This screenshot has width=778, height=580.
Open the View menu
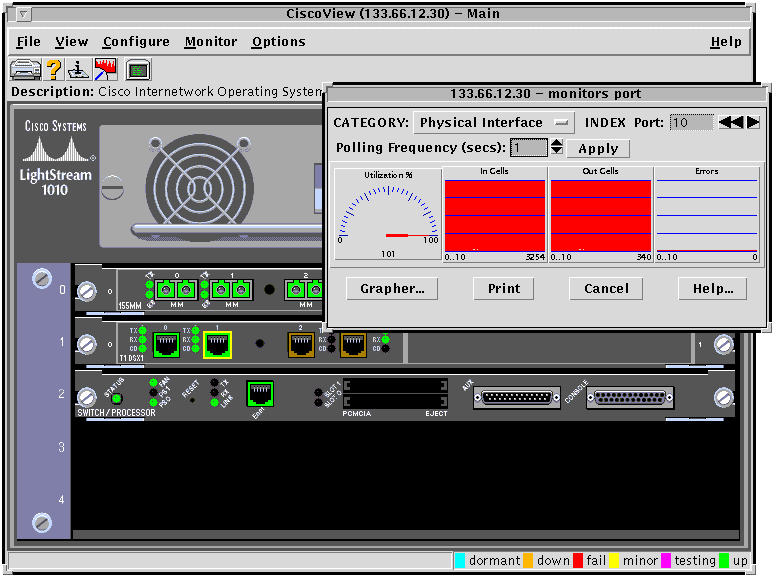[x=71, y=42]
